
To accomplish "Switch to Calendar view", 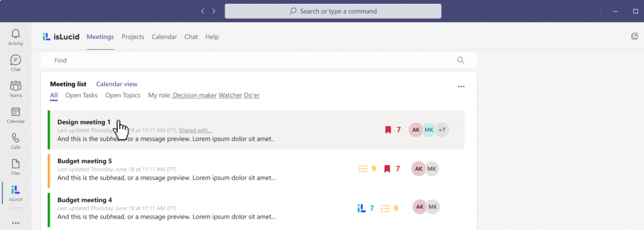I will pos(116,84).
